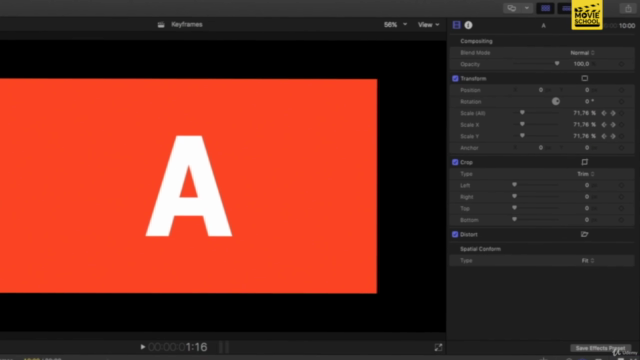Click the clapperboard icon beside Keyframes

(161, 24)
